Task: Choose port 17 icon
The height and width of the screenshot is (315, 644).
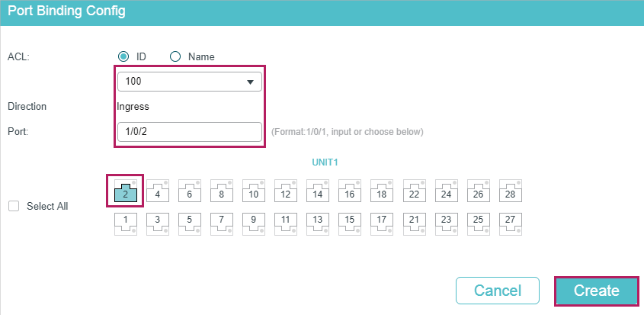Action: [381, 223]
